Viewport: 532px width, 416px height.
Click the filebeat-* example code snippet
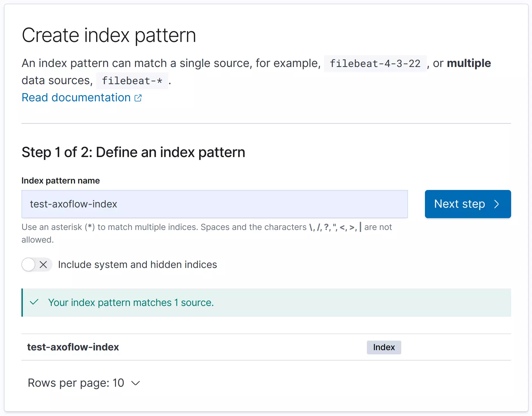[132, 81]
